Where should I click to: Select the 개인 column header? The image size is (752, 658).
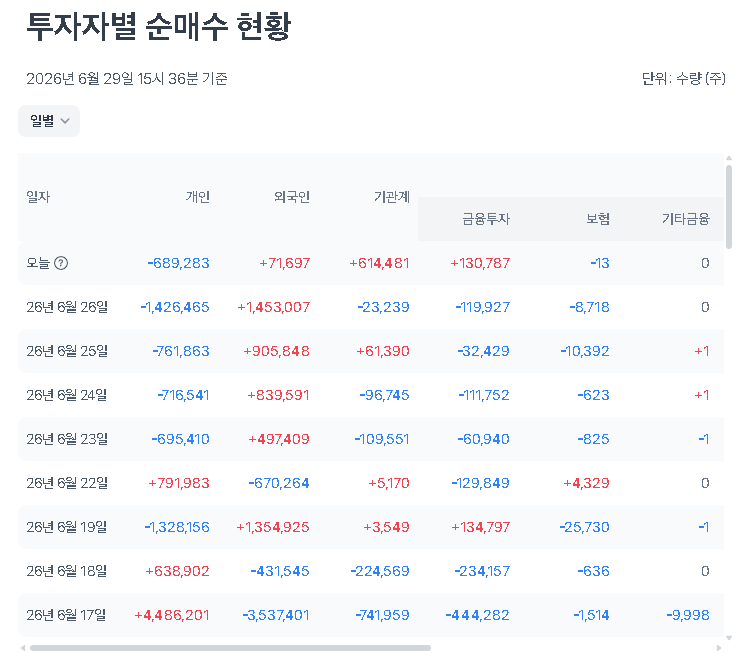coord(198,197)
